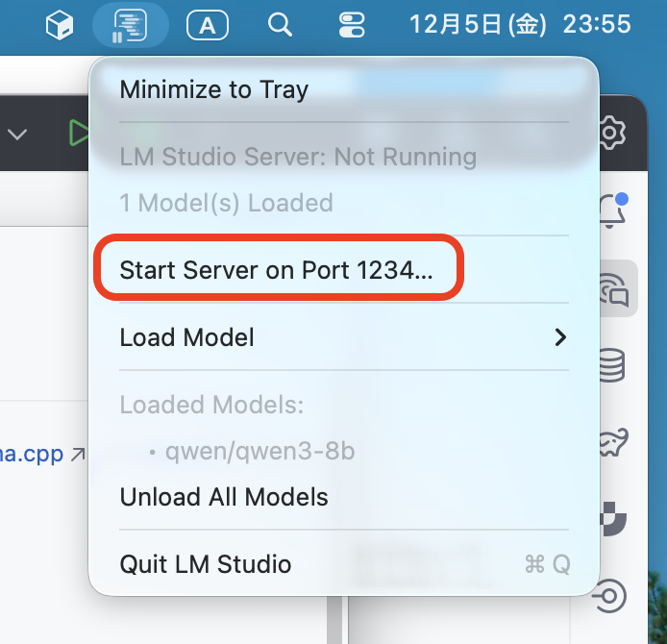This screenshot has height=644, width=667.
Task: Choose Start Server on Port 1234
Action: point(276,270)
